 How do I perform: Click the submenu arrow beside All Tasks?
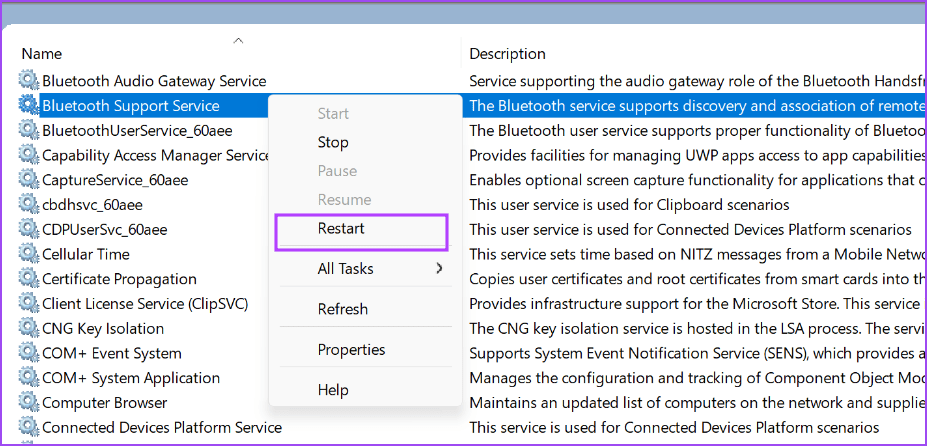pyautogui.click(x=439, y=268)
